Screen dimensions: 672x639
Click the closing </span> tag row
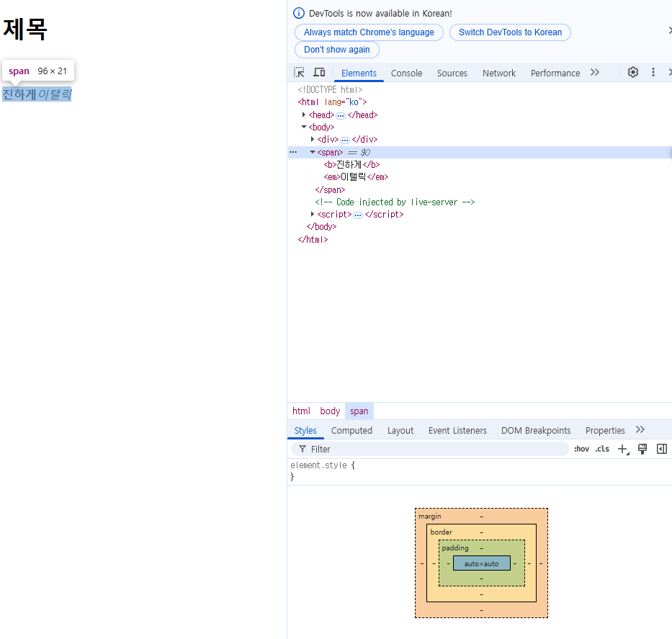330,190
